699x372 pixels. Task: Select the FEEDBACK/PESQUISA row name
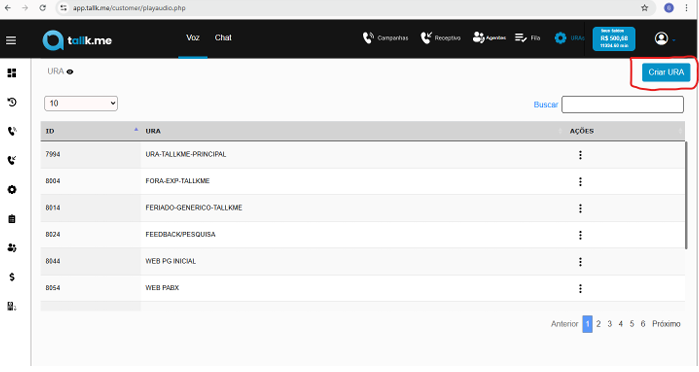coord(180,235)
